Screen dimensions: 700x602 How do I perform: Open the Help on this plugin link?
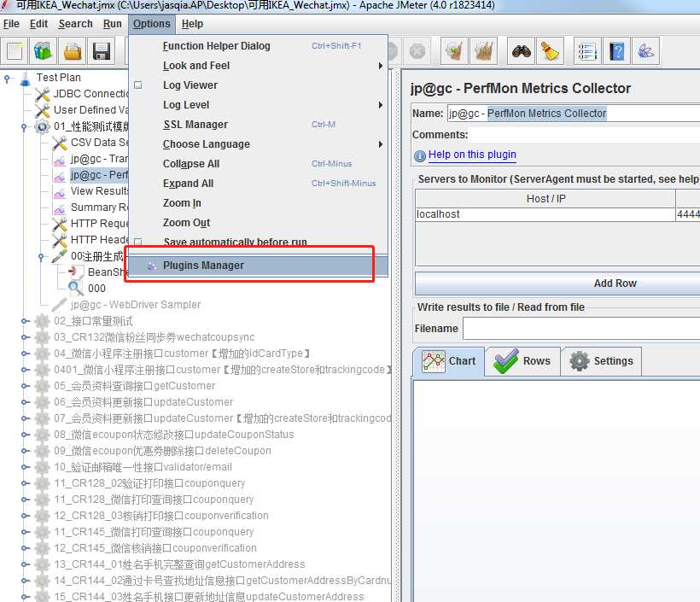tap(472, 155)
